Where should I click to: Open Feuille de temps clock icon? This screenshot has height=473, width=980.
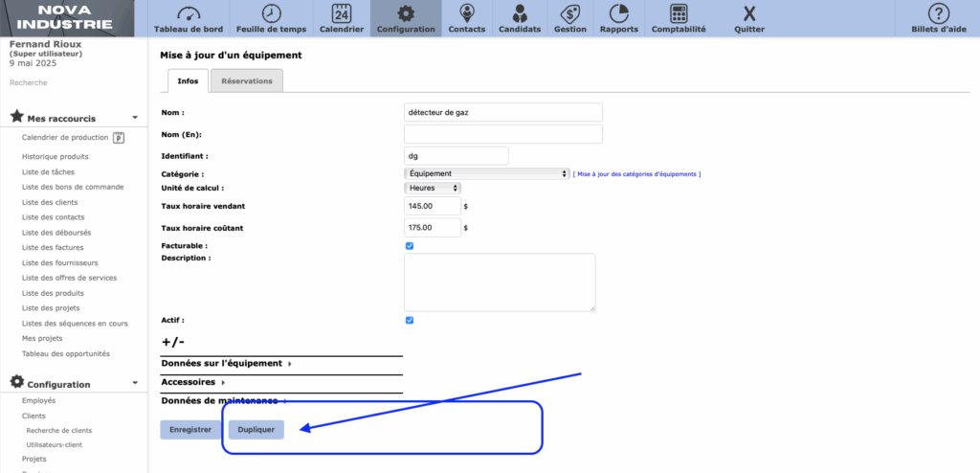(272, 14)
